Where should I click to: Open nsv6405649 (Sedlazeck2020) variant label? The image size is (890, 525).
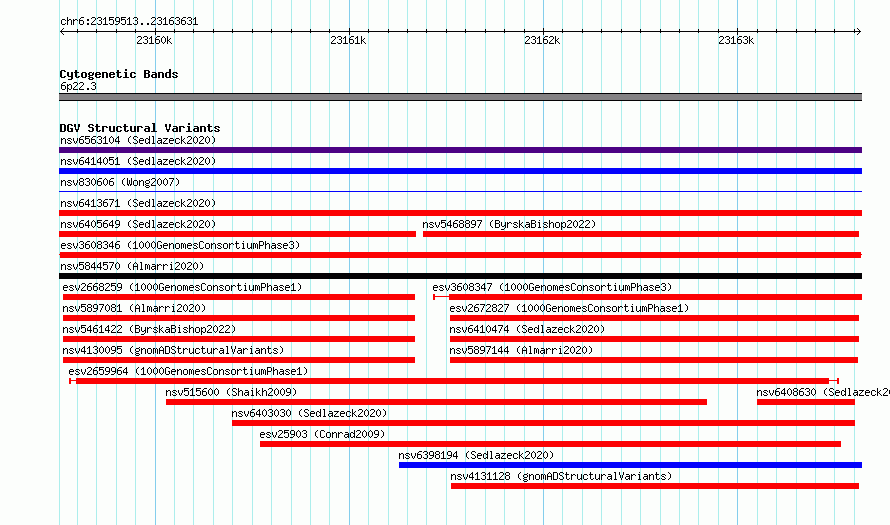pyautogui.click(x=138, y=224)
